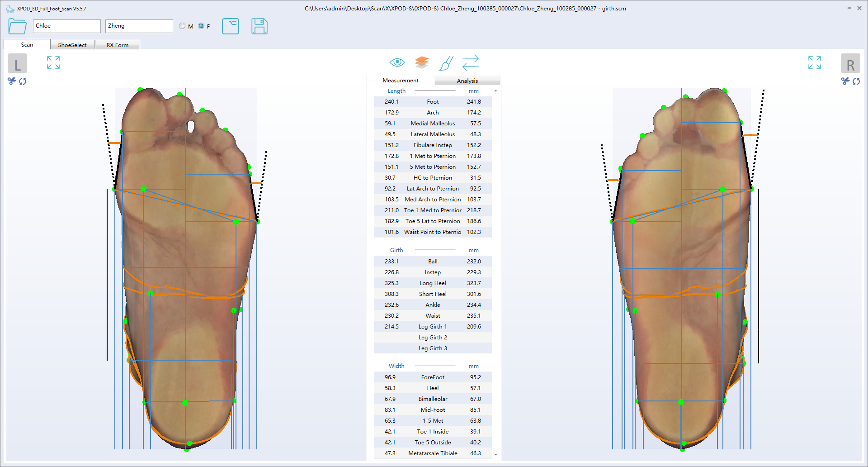Click the left foot scissors crop icon
868x467 pixels.
tap(12, 81)
